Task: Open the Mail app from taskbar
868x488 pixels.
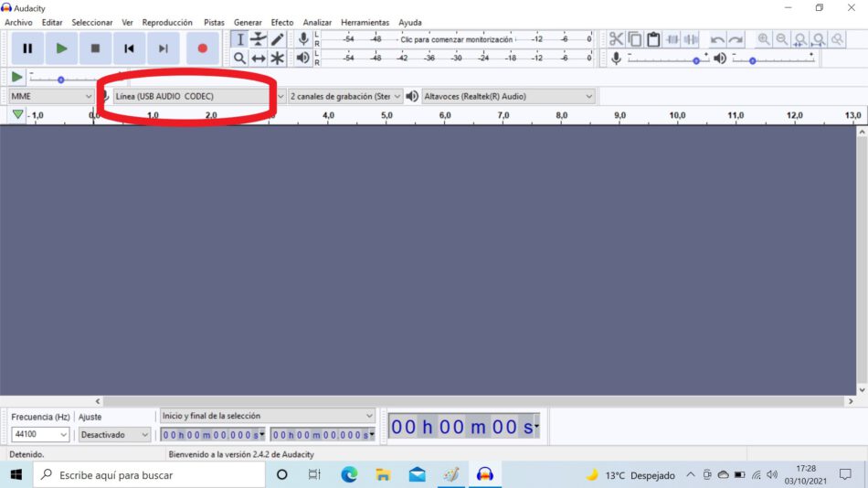Action: click(x=418, y=474)
